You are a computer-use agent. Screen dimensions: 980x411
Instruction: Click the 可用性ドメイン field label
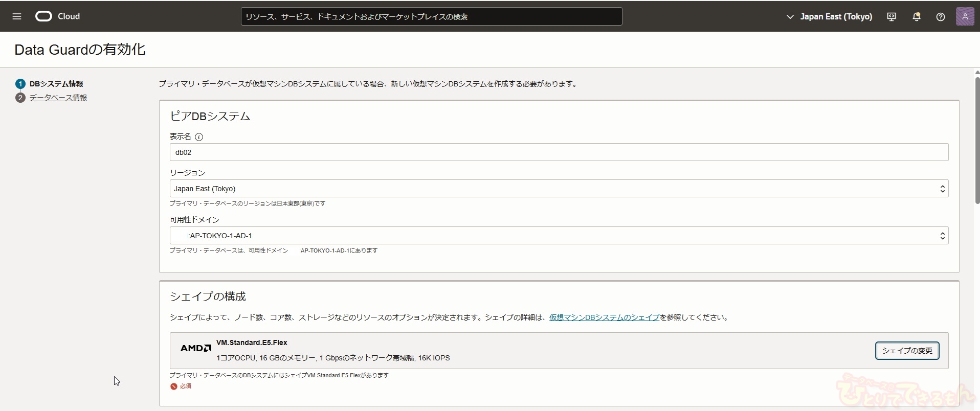pyautogui.click(x=194, y=220)
